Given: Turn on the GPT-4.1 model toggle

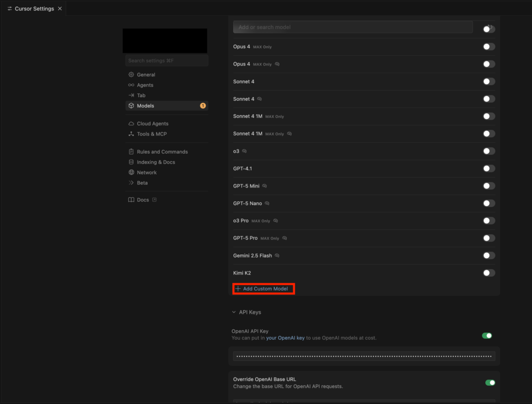Looking at the screenshot, I should pyautogui.click(x=488, y=168).
